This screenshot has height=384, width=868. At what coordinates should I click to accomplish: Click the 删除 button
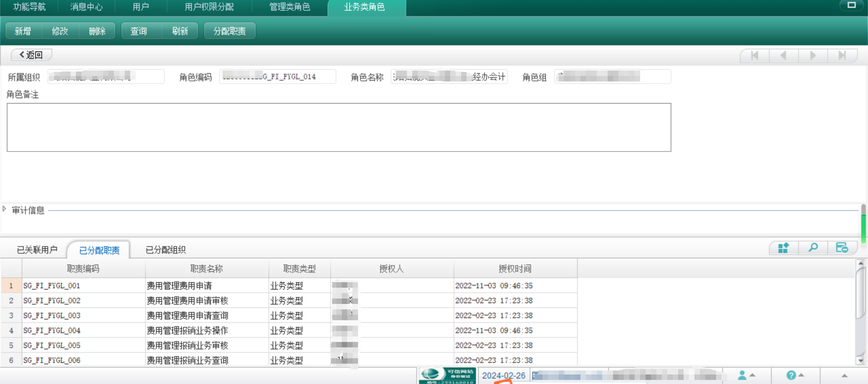[x=97, y=31]
